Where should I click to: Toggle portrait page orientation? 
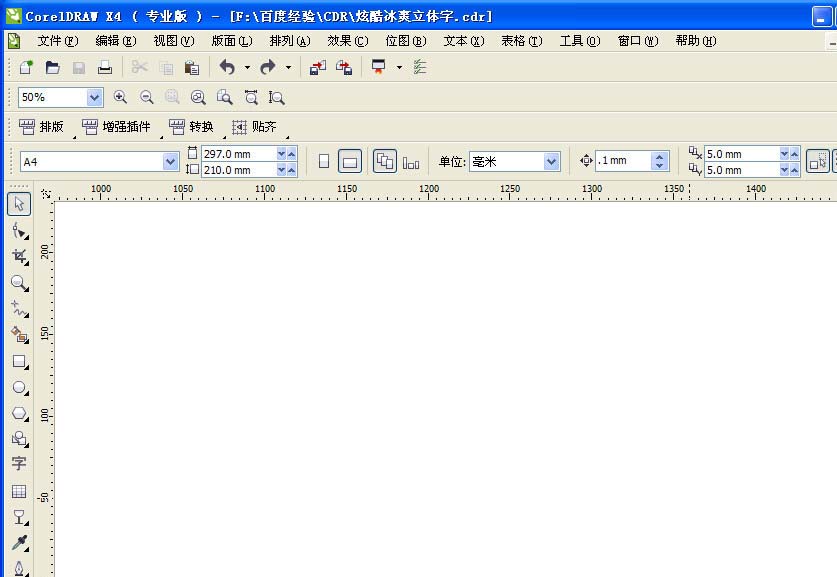(324, 161)
